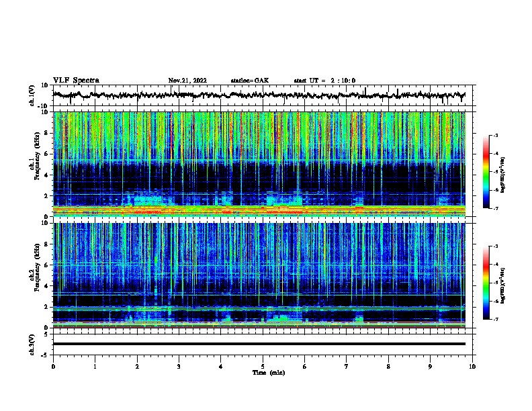Select the "start UT = 2 :10: 0" text
532x411 pixels.
click(324, 81)
